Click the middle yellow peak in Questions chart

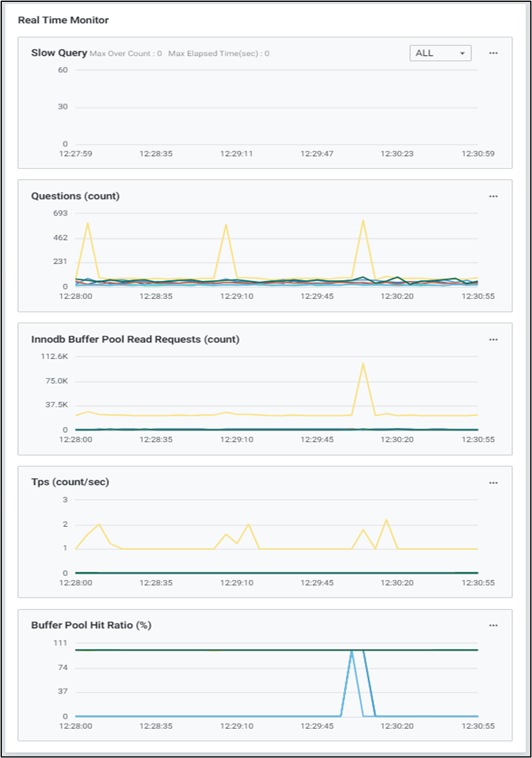[226, 225]
